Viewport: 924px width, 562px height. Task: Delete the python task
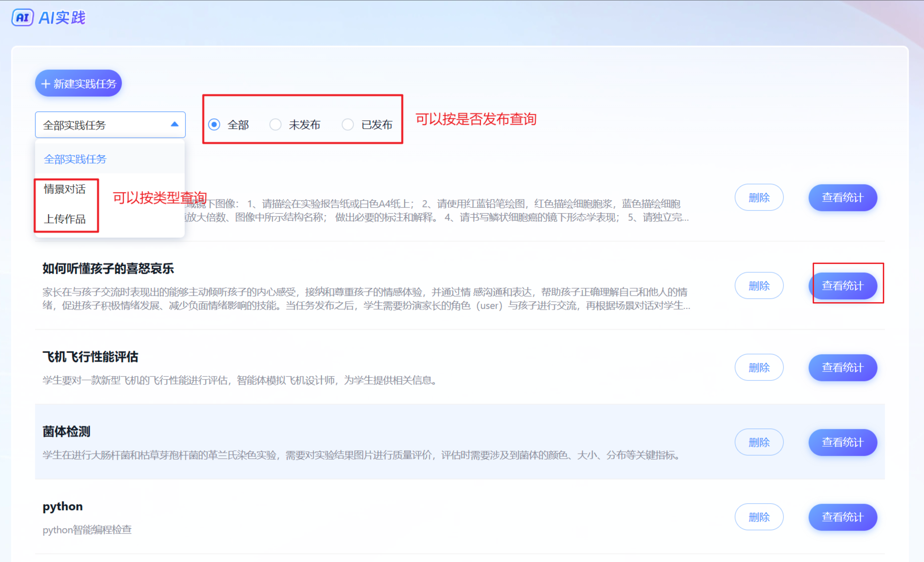[759, 517]
